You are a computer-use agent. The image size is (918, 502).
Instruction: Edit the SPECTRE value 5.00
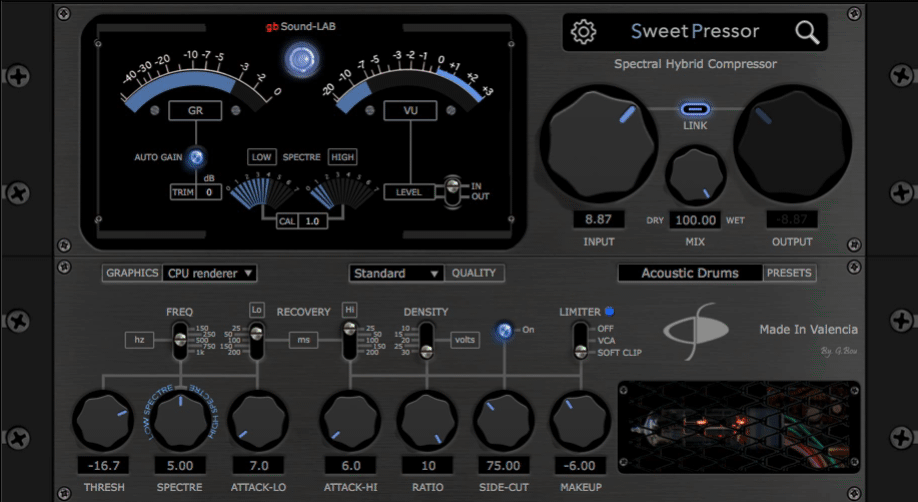[x=180, y=466]
